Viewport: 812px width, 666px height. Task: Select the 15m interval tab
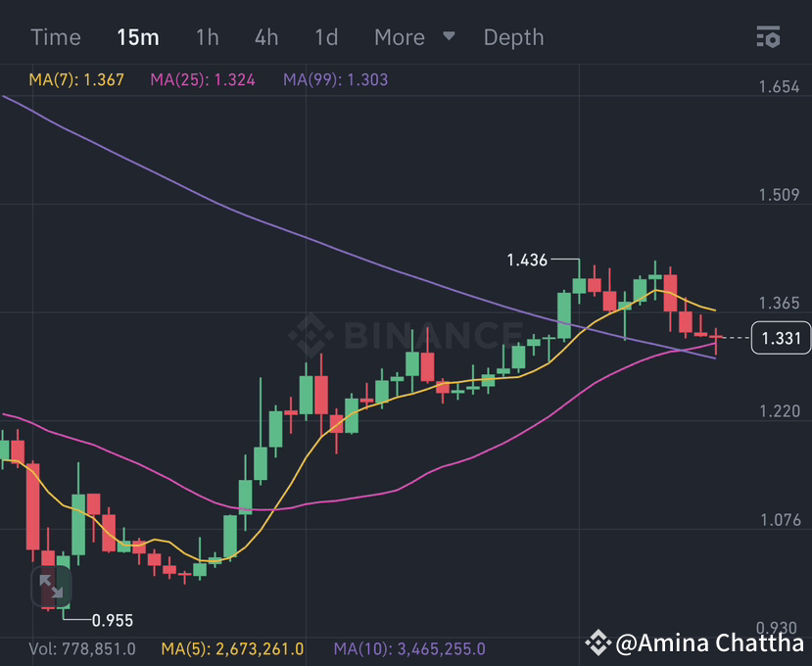pos(138,37)
